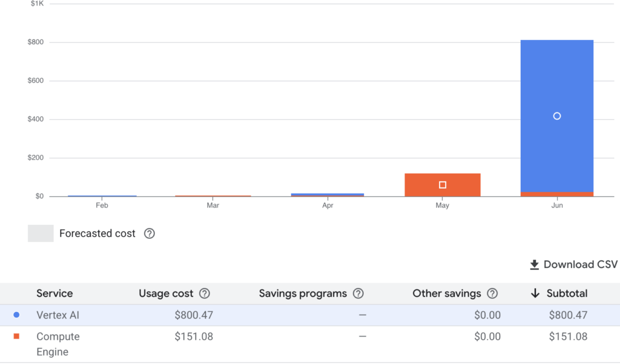
Task: Click the orange Compute Engine segment of Jun bar
Action: [557, 194]
